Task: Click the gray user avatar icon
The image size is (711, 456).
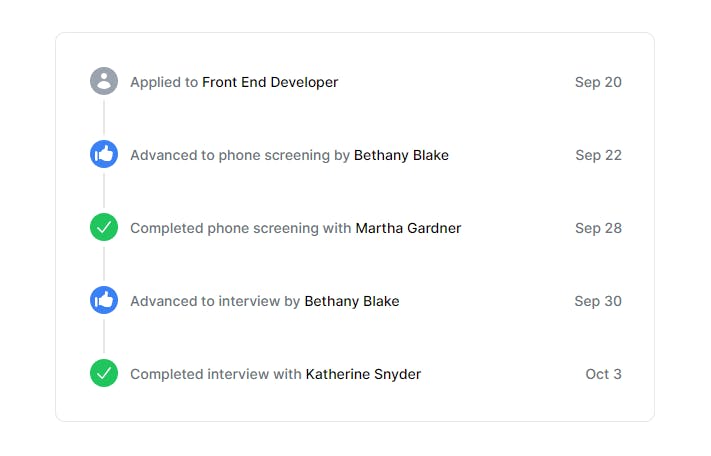Action: click(104, 81)
